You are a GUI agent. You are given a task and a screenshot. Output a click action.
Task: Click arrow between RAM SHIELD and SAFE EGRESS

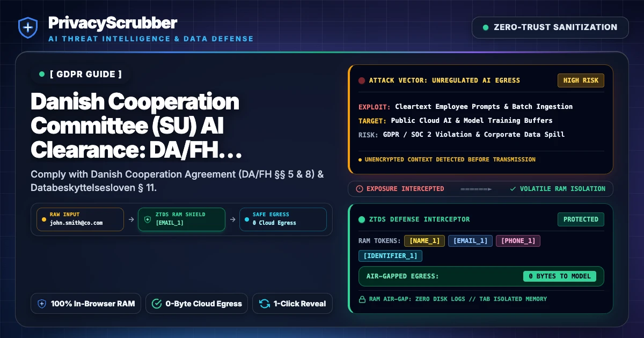(232, 219)
